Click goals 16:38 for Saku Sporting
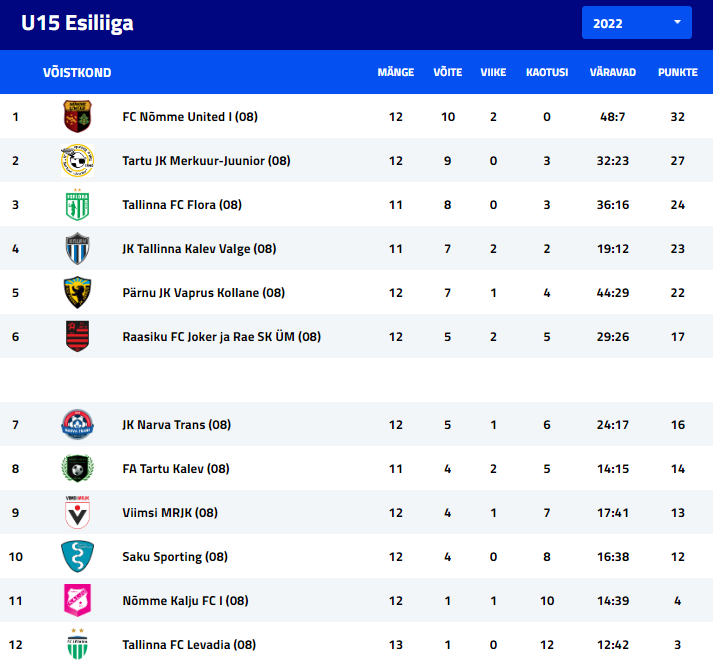 click(613, 557)
